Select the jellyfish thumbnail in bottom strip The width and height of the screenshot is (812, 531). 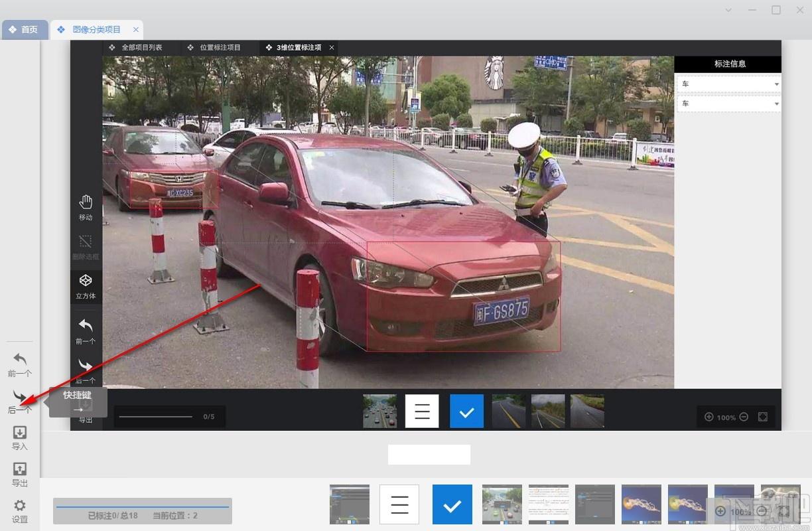[641, 504]
